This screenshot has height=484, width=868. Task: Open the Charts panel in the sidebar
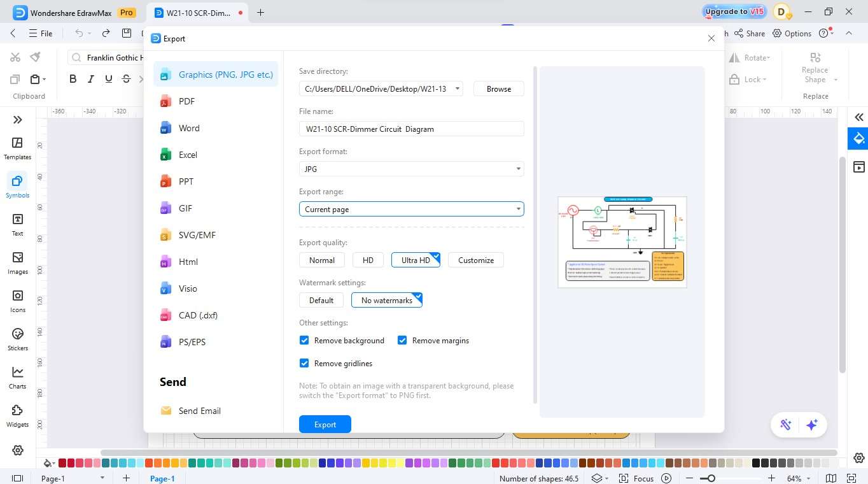[17, 377]
